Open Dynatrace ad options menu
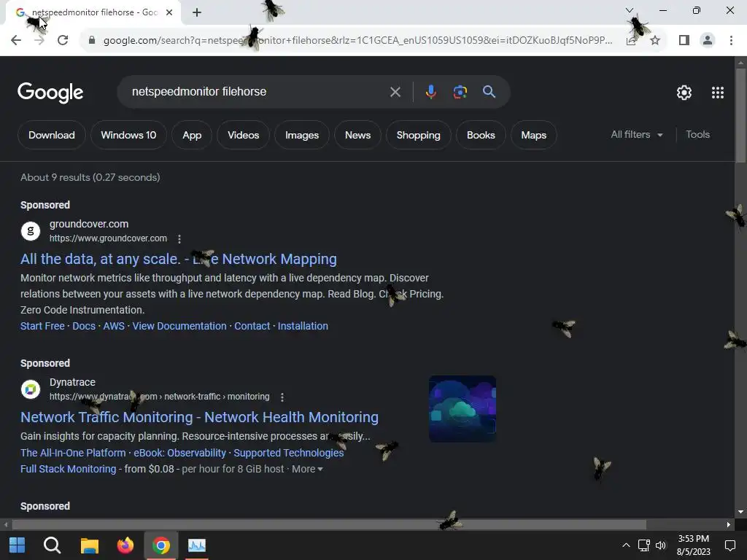747x560 pixels. pos(282,397)
